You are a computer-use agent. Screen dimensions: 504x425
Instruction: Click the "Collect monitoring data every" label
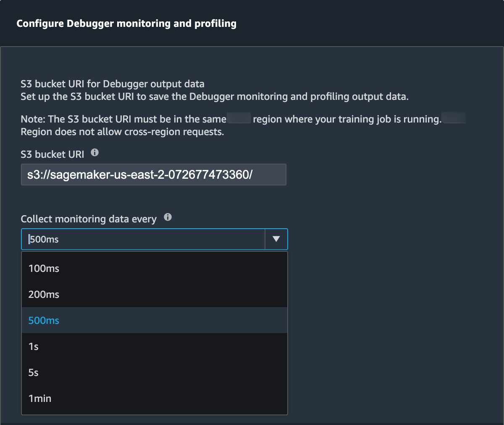click(89, 219)
